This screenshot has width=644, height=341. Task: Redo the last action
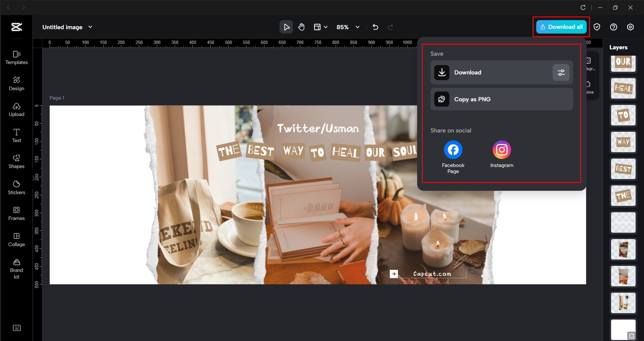[x=390, y=27]
